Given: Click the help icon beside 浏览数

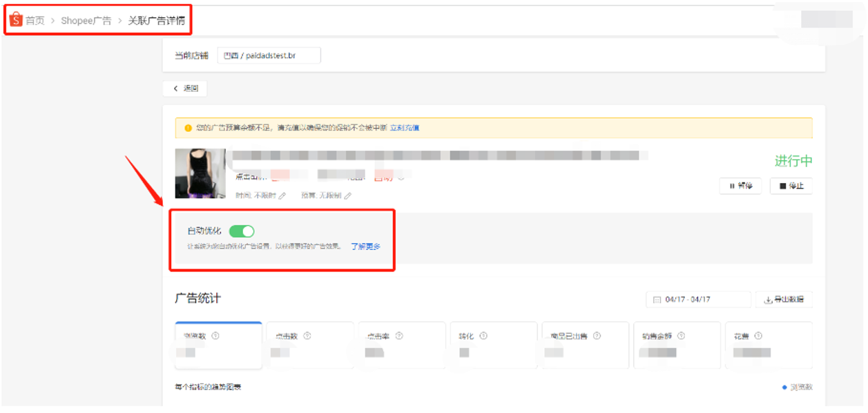Looking at the screenshot, I should point(215,336).
